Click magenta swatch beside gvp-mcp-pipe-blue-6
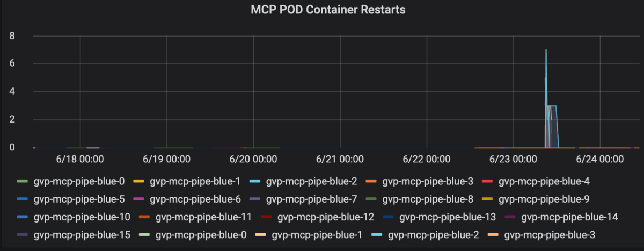The image size is (644, 251). tap(141, 200)
